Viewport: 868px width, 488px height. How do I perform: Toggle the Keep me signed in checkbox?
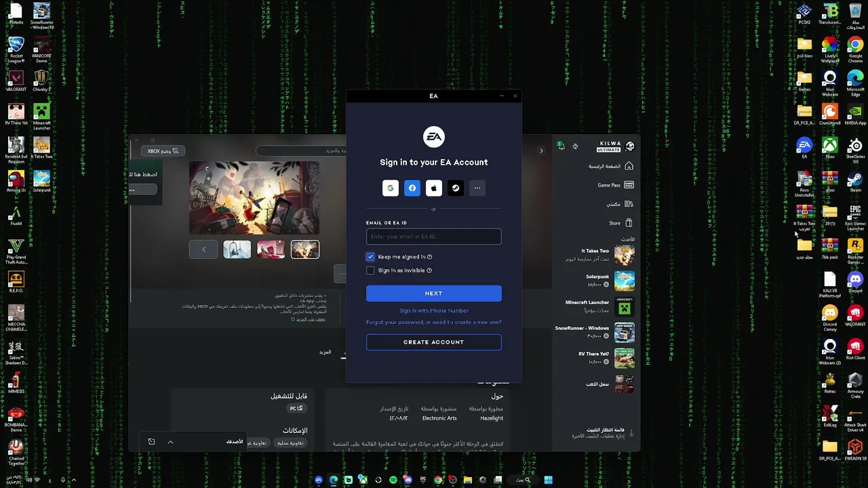(370, 257)
